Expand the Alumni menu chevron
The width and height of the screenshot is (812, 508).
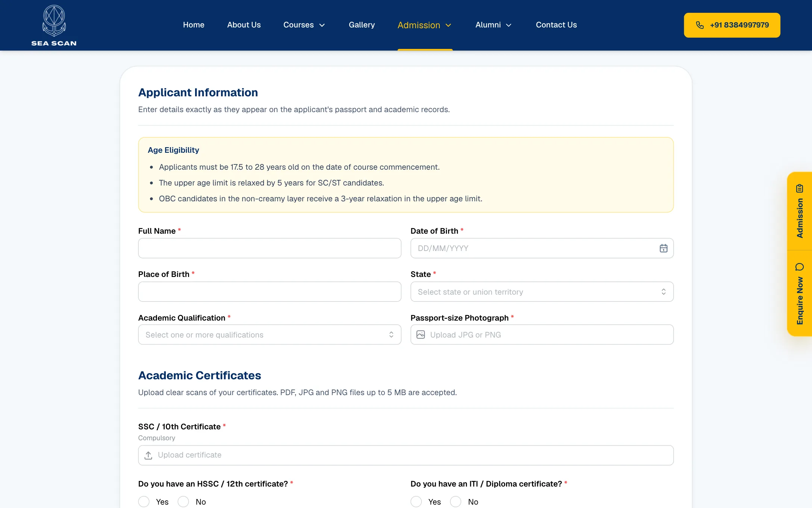pyautogui.click(x=509, y=25)
